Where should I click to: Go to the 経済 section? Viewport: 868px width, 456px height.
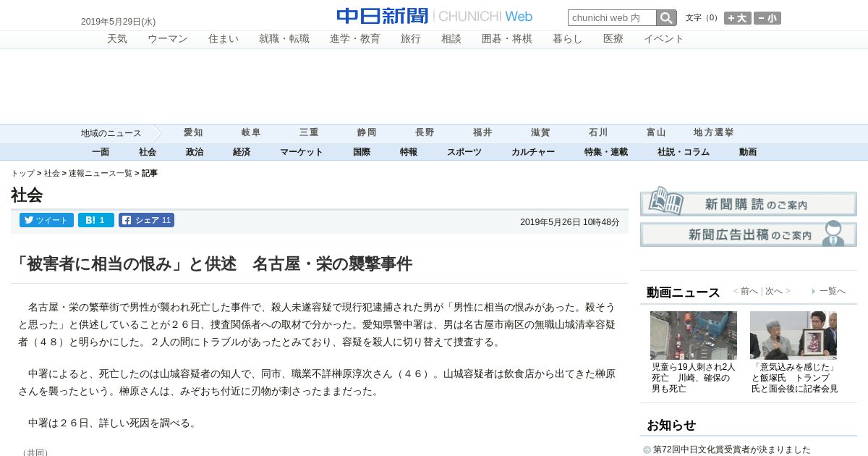click(242, 152)
